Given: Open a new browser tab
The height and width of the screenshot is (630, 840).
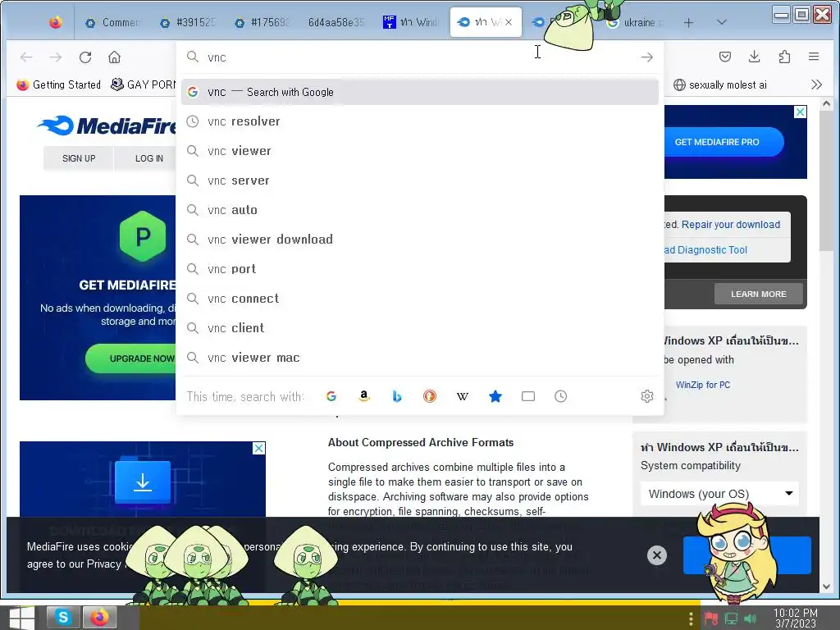Looking at the screenshot, I should (688, 22).
